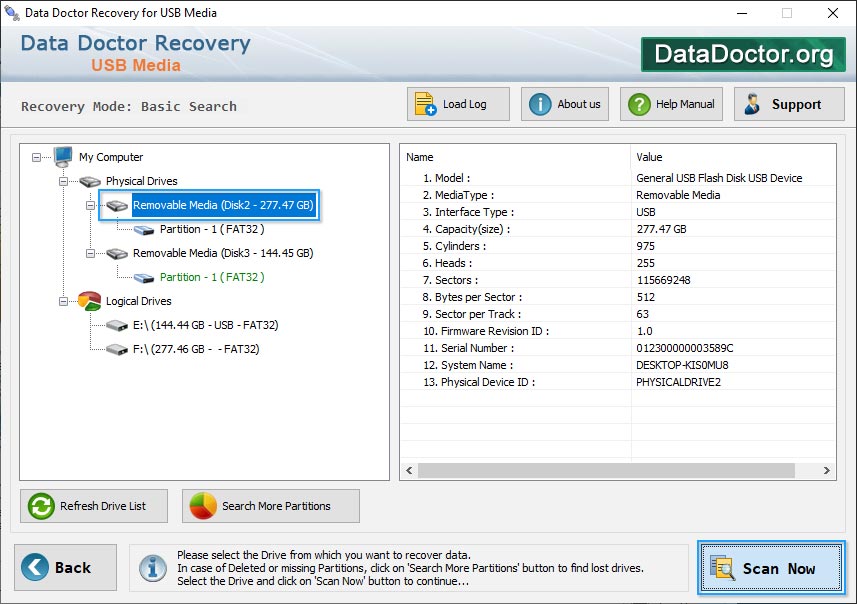The height and width of the screenshot is (604, 857).
Task: Collapse the Logical Drives node
Action: click(63, 302)
